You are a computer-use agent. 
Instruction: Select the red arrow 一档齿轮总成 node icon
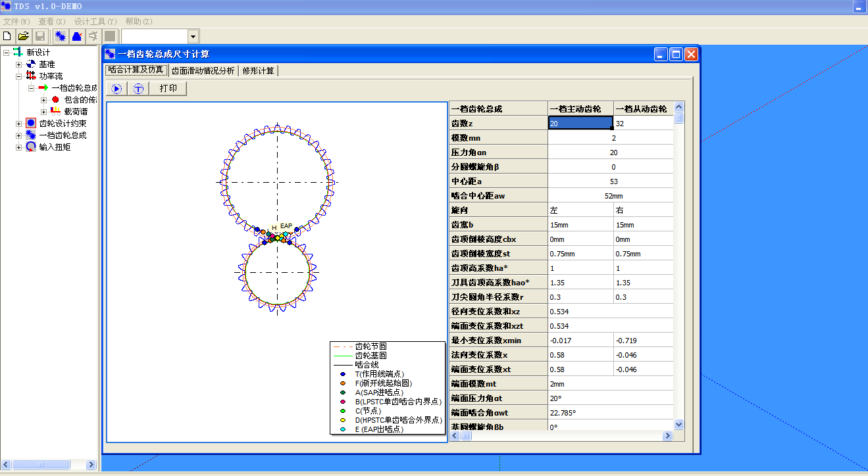coord(43,88)
